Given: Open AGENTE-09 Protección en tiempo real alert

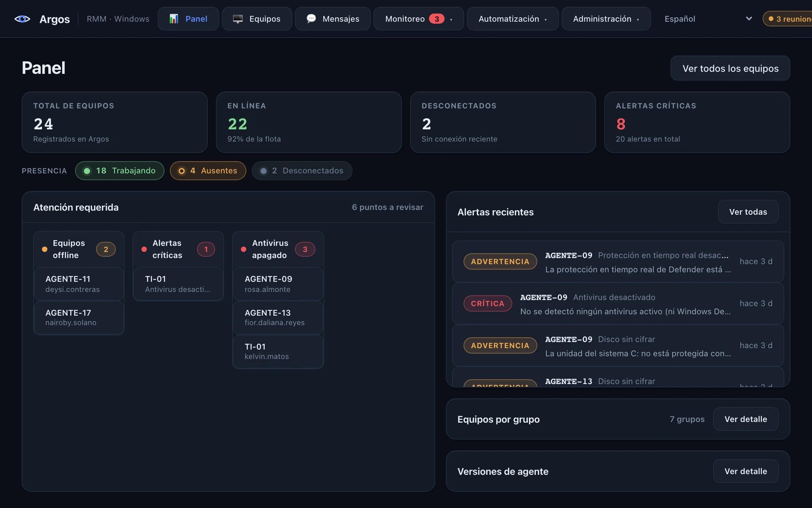Looking at the screenshot, I should [x=618, y=261].
